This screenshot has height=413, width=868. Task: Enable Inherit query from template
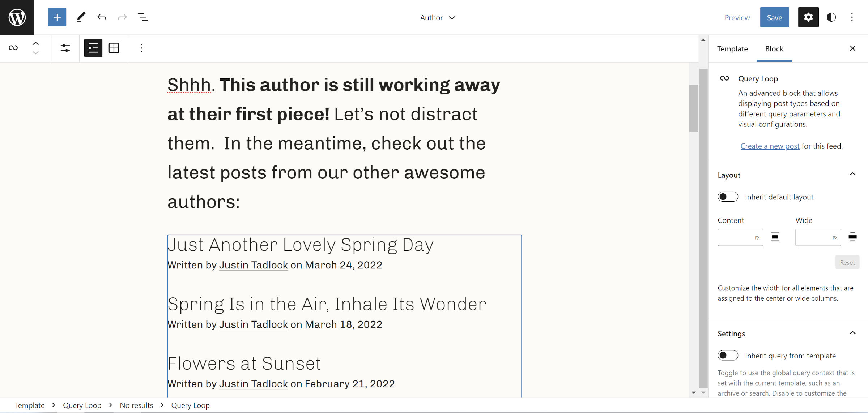[728, 356]
